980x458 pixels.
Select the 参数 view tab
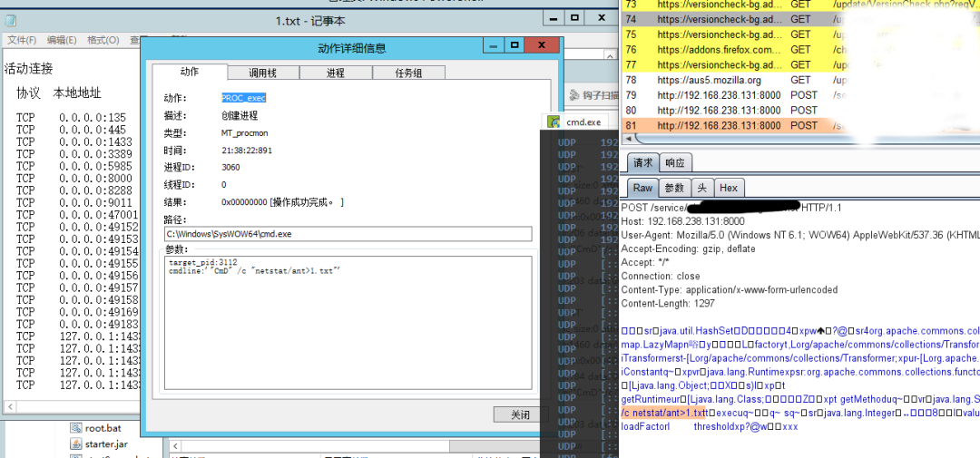pyautogui.click(x=674, y=188)
